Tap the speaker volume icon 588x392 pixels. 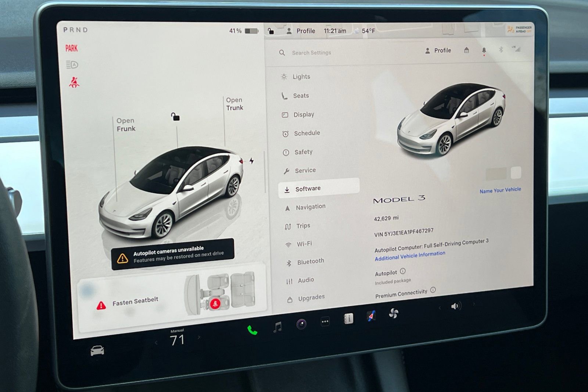[x=456, y=306]
